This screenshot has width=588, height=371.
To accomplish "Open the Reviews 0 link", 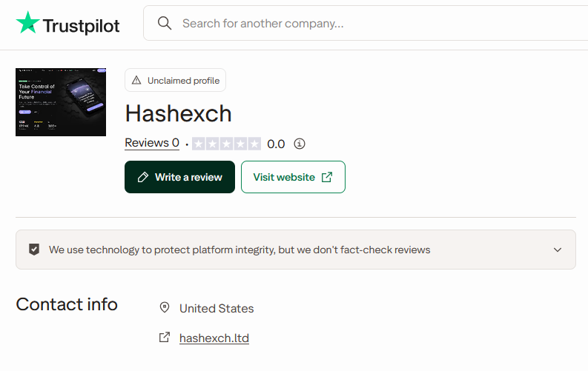I will click(152, 143).
